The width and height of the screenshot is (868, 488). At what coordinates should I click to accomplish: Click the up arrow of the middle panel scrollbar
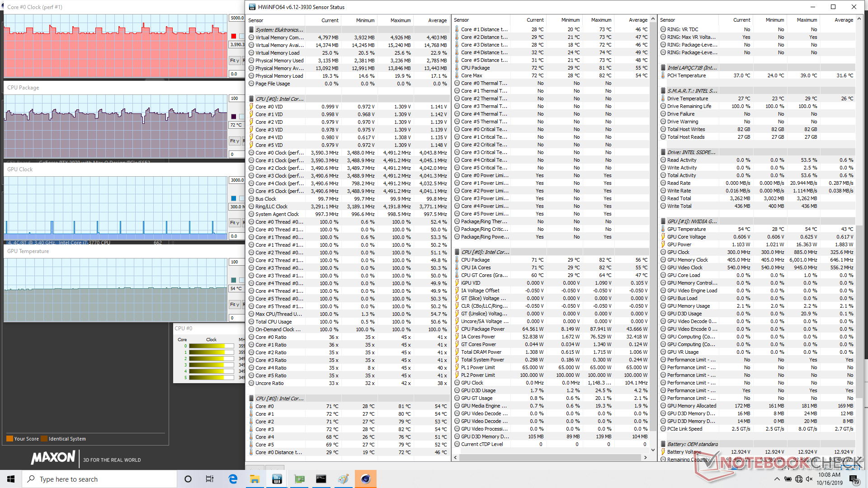coord(653,19)
